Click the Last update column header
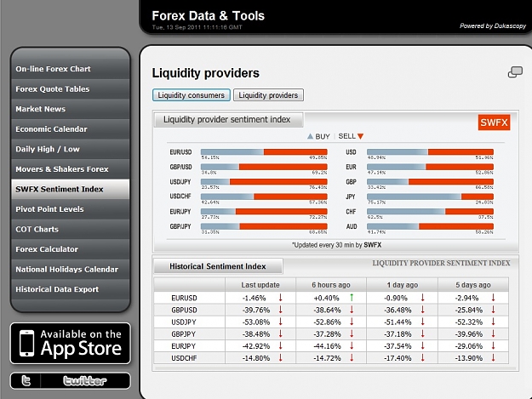Viewport: 532px width, 399px height. coord(260,285)
